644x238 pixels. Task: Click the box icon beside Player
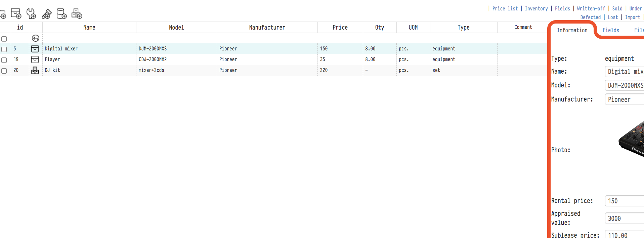coord(35,59)
